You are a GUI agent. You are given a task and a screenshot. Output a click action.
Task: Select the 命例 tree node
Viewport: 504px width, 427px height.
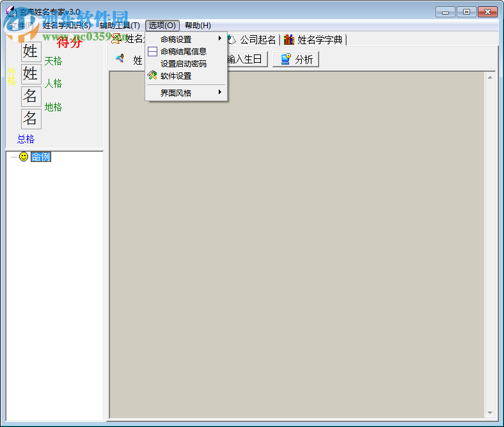[x=41, y=157]
